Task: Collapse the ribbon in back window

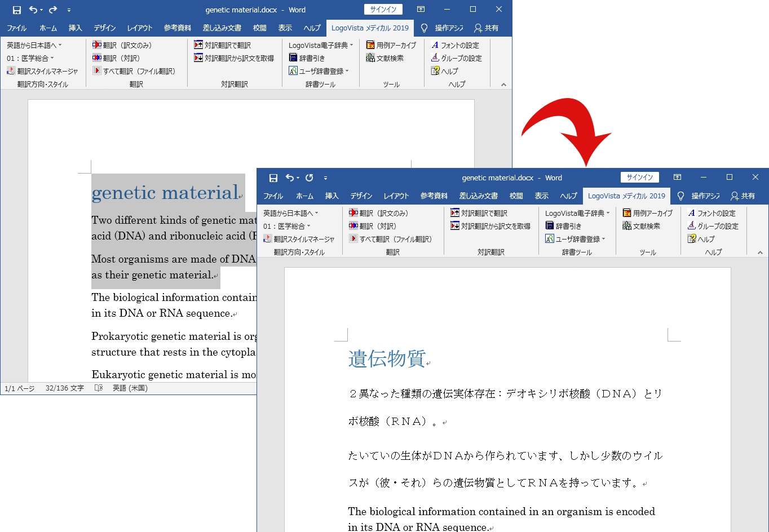Action: pos(503,85)
